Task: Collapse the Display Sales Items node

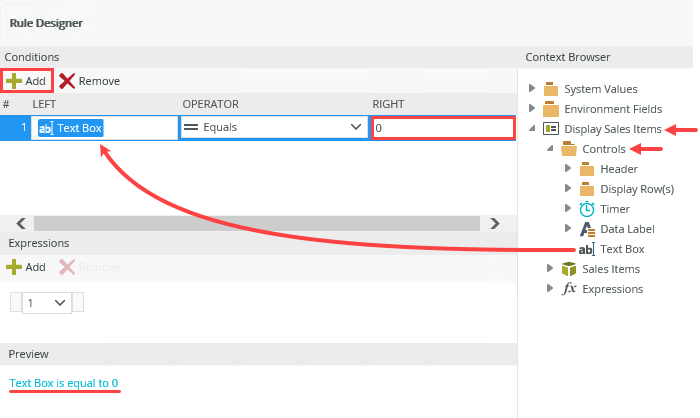Action: (532, 129)
